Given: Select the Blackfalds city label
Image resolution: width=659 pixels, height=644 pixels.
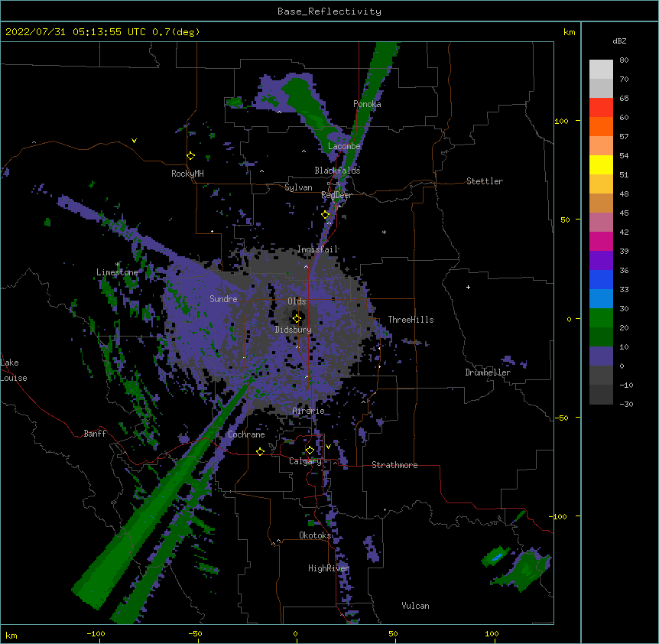Looking at the screenshot, I should (x=337, y=171).
